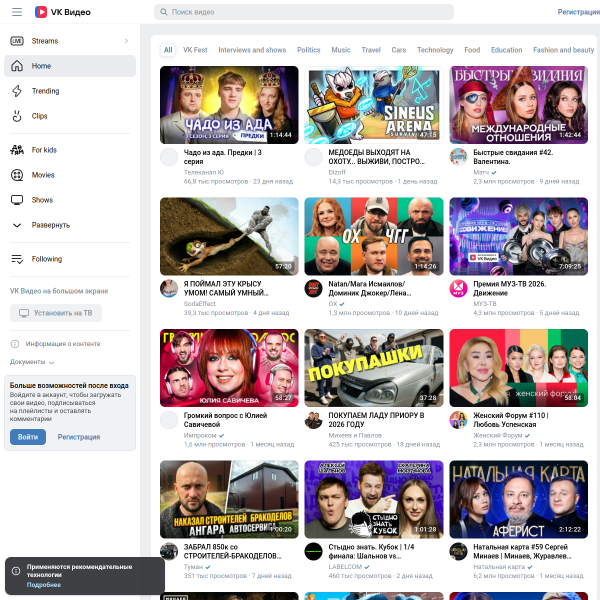The width and height of the screenshot is (600, 600).
Task: Click info icon in recommendation notice
Action: 16,571
